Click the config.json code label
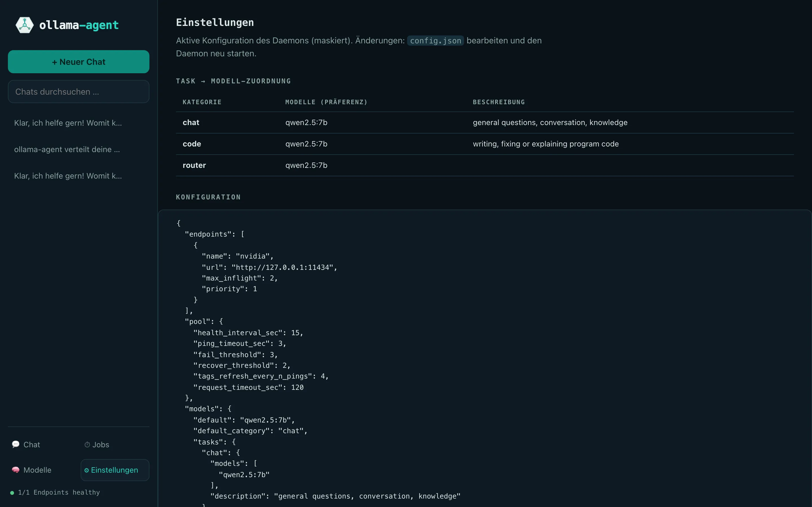Screen dimensions: 812x507 pyautogui.click(x=435, y=41)
